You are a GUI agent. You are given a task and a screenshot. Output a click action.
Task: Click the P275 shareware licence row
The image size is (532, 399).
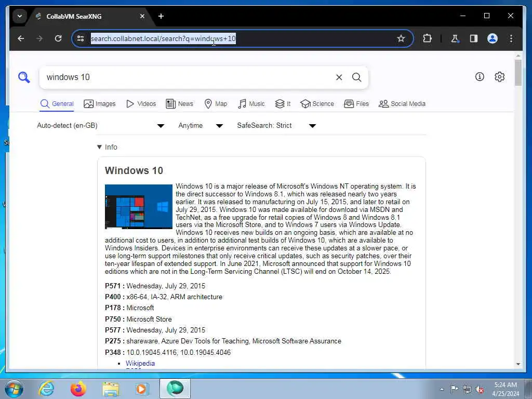(223, 341)
